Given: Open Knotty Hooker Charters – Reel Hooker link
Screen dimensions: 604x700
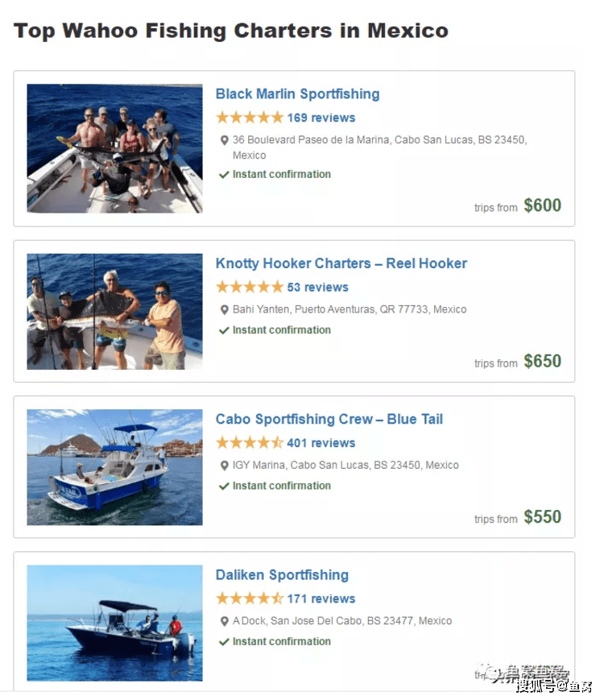Looking at the screenshot, I should pos(341,263).
